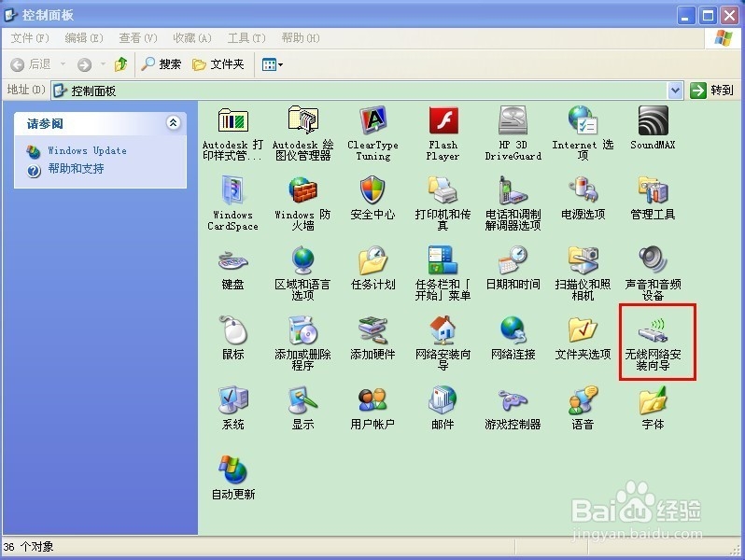
Task: Click the 后退 back button
Action: (x=31, y=64)
